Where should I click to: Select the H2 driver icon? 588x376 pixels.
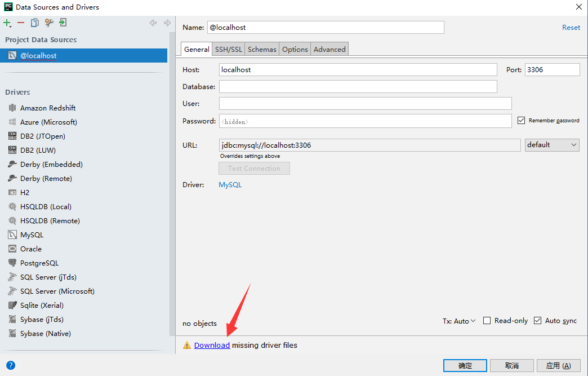(x=12, y=192)
